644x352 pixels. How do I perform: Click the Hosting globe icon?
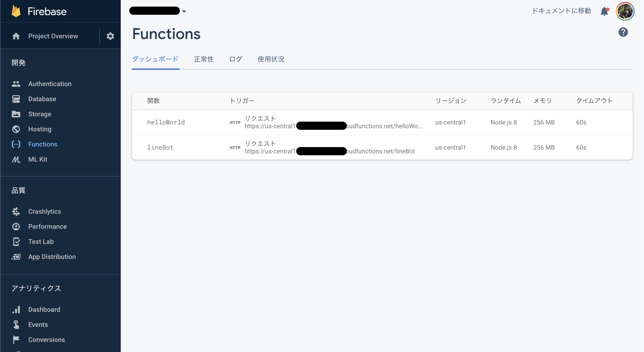(x=16, y=129)
